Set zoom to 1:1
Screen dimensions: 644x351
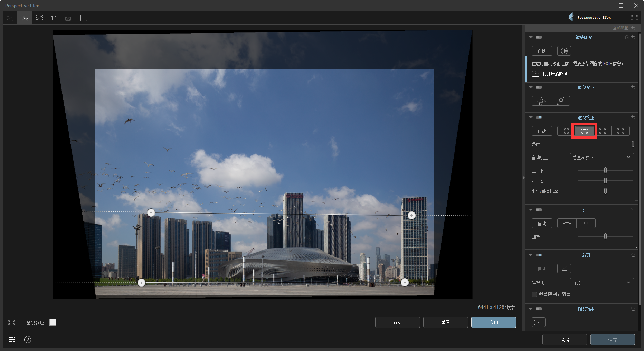pos(54,18)
